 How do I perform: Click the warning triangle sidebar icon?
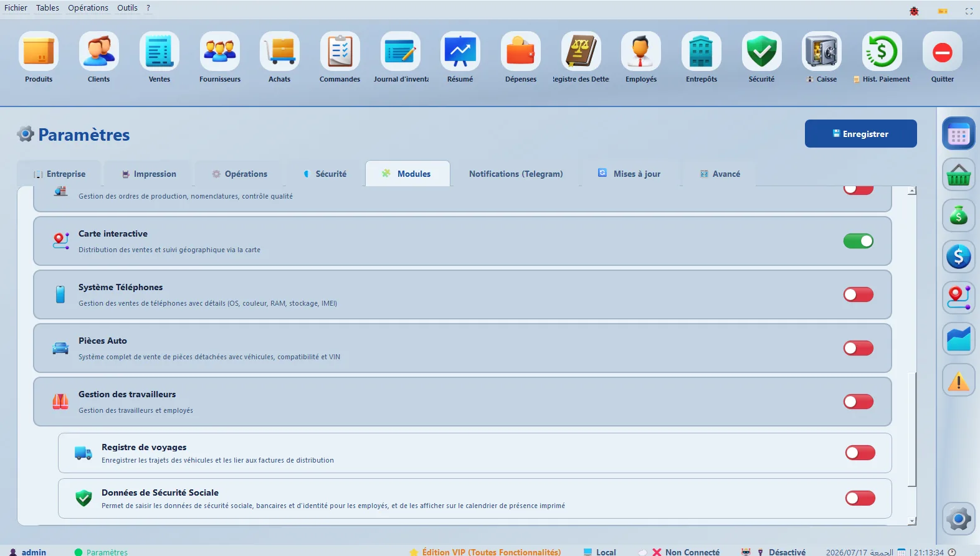[x=959, y=380]
